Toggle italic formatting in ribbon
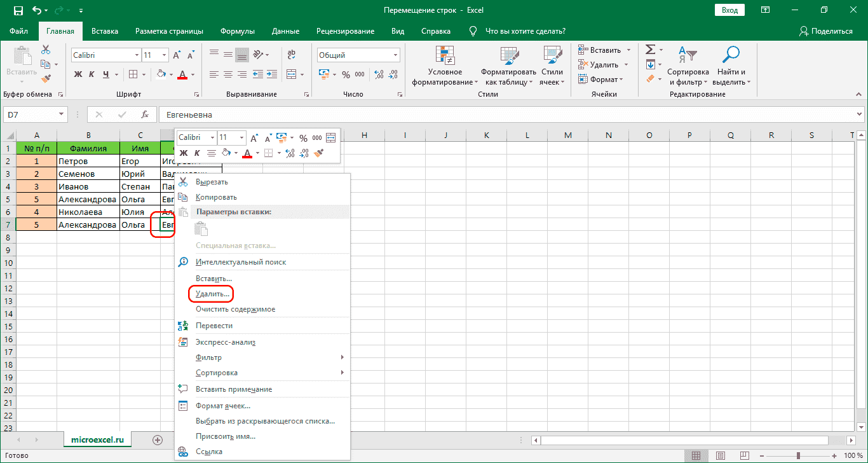 click(x=92, y=74)
